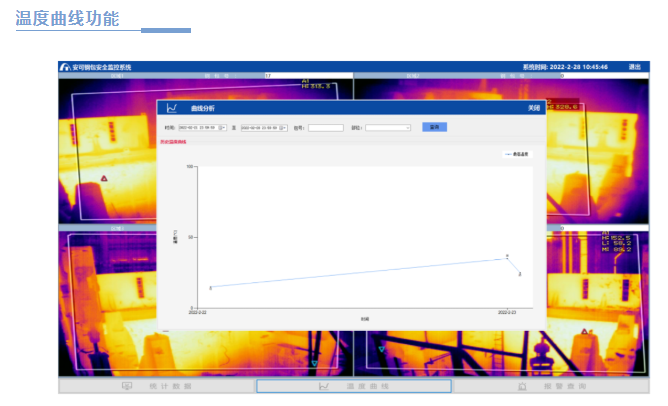The width and height of the screenshot is (668, 406).
Task: Click the 统计数据 monitor icon in bottom bar
Action: point(127,386)
